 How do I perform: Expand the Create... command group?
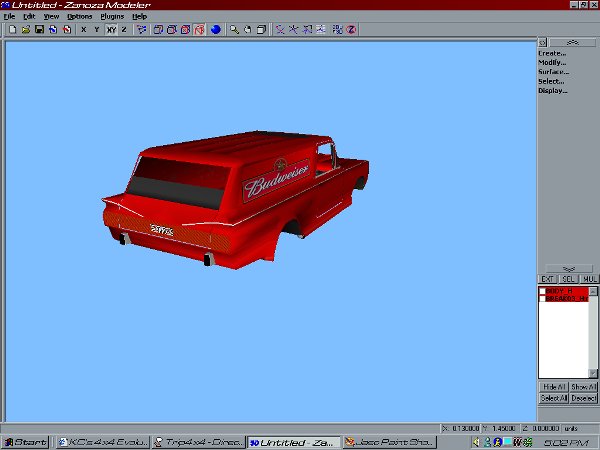(552, 53)
